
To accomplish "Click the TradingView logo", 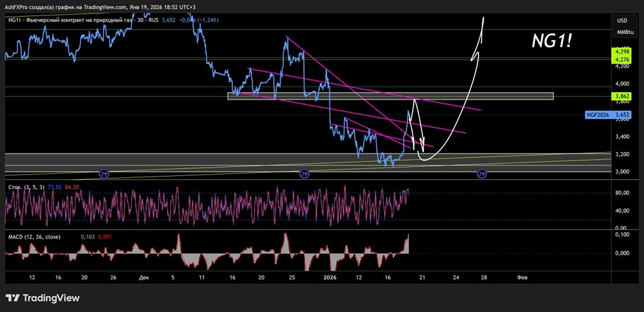I will 43,298.
